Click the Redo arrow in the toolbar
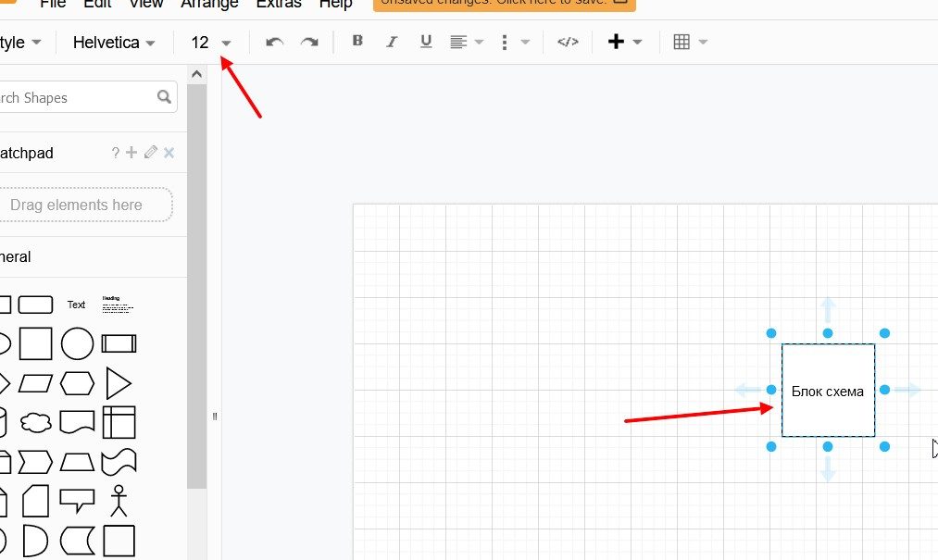Image resolution: width=938 pixels, height=560 pixels. coord(309,43)
